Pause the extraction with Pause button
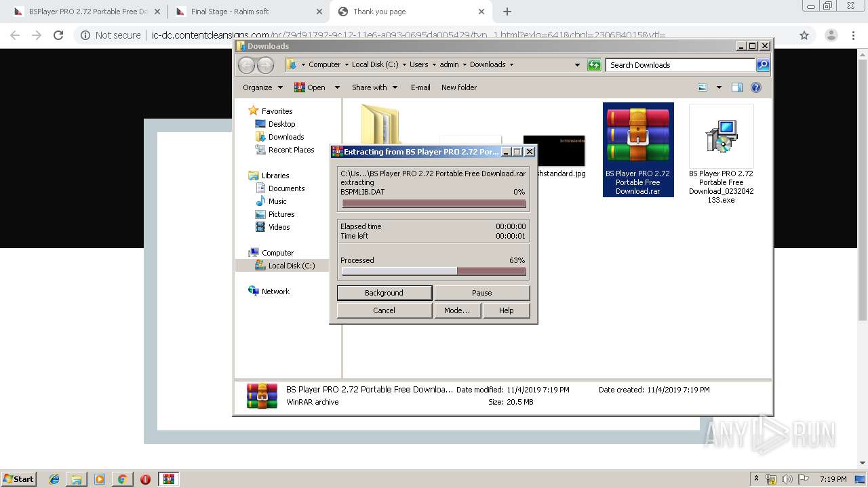The image size is (868, 488). coord(481,293)
